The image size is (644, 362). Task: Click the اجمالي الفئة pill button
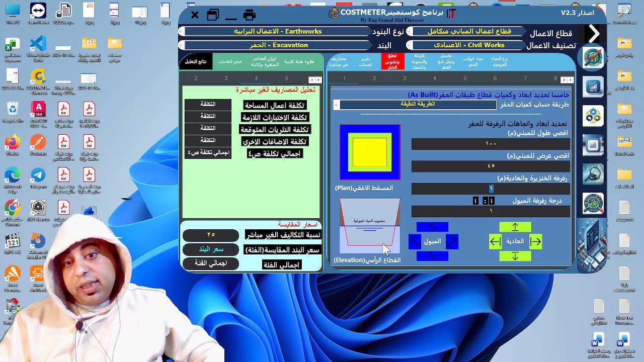[211, 263]
